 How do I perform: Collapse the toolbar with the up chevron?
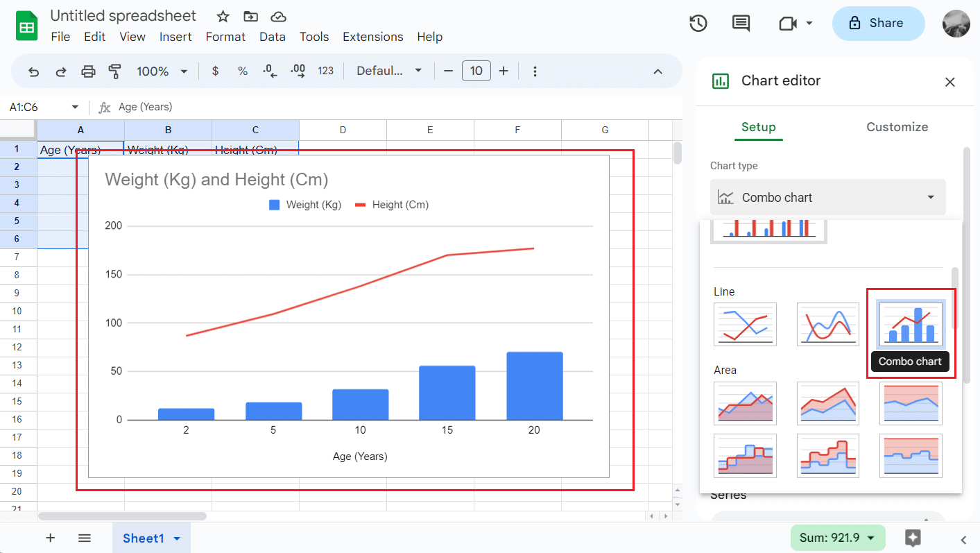point(658,71)
